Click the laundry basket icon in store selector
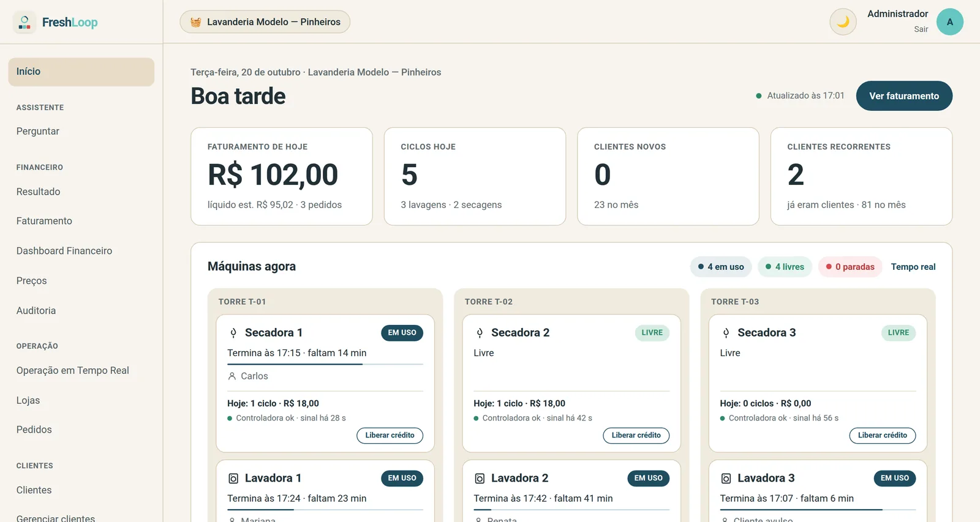Viewport: 980px width, 522px height. pyautogui.click(x=195, y=22)
